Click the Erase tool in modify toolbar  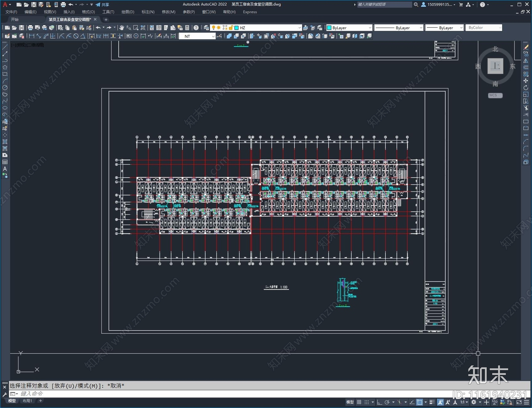(526, 47)
